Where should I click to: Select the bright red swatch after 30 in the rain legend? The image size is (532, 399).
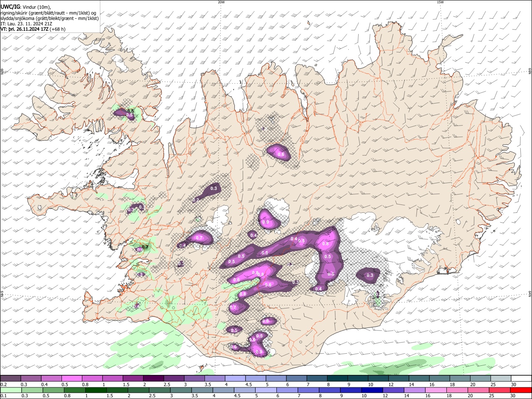pos(520,390)
